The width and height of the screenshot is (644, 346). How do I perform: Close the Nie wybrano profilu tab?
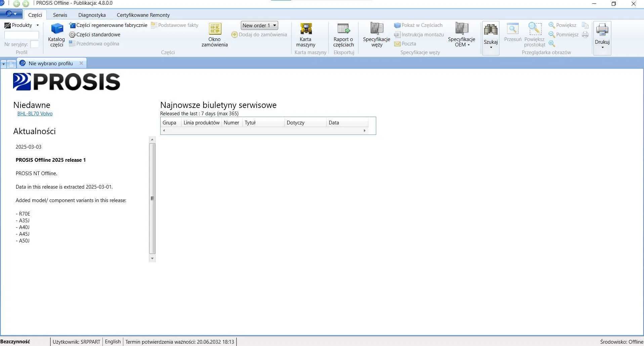tap(81, 63)
